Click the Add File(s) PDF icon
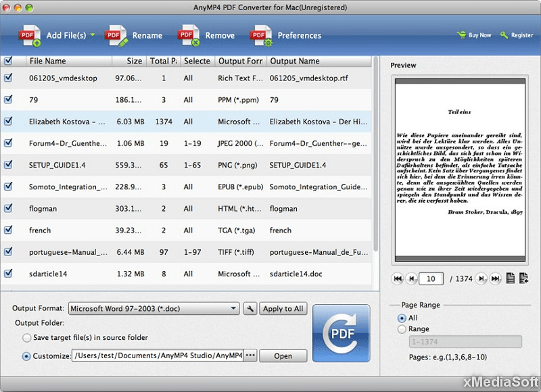Viewport: 541px width, 392px height. coord(30,36)
